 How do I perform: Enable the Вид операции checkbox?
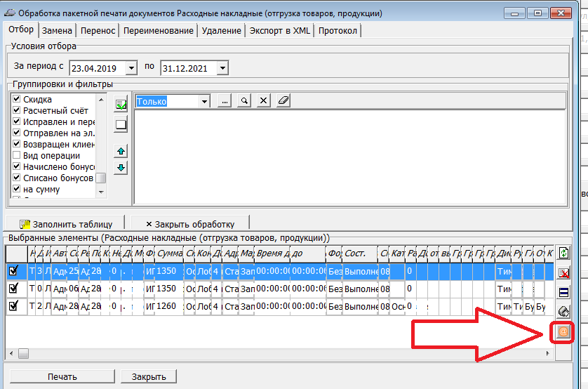17,156
